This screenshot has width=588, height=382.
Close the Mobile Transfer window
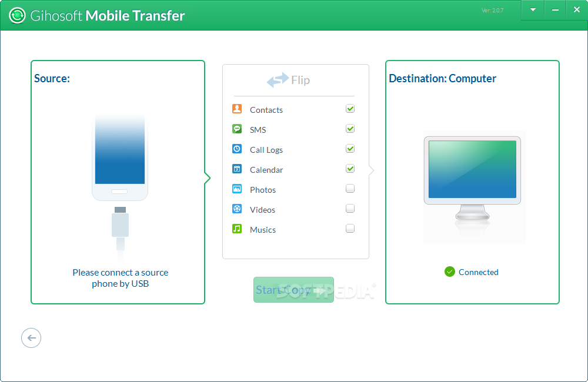pyautogui.click(x=577, y=10)
